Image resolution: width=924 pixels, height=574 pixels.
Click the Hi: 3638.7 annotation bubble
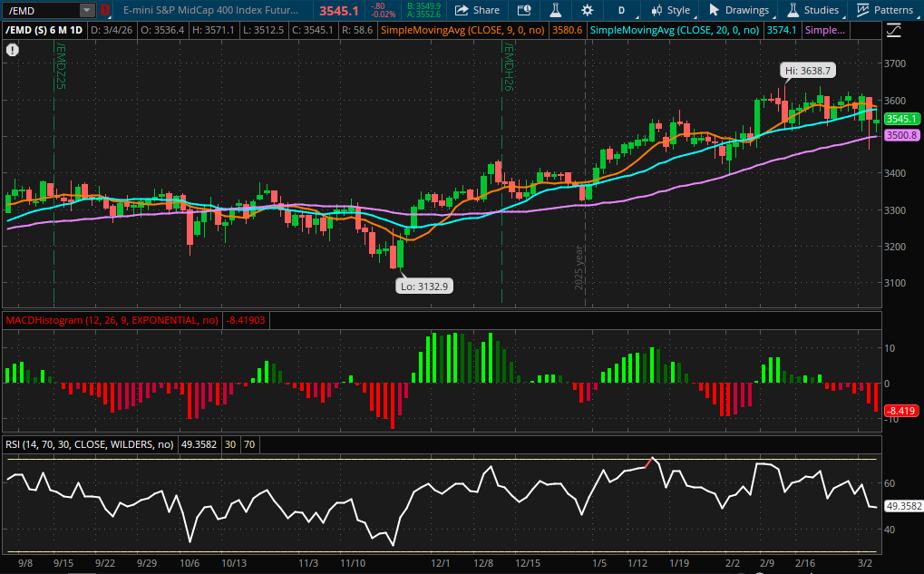tap(807, 70)
